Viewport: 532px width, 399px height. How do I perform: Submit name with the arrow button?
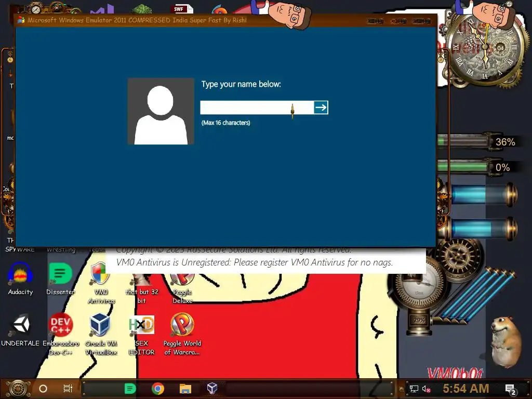[x=321, y=108]
